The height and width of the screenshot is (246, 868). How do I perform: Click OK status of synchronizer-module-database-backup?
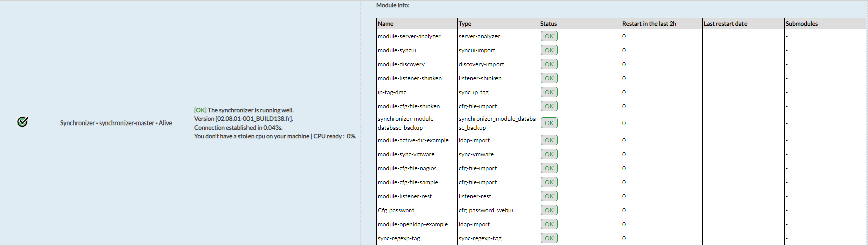click(x=549, y=123)
